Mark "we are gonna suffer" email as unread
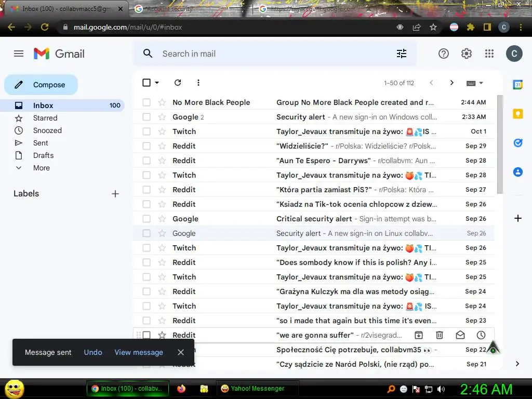Viewport: 532px width, 399px height. [460, 335]
